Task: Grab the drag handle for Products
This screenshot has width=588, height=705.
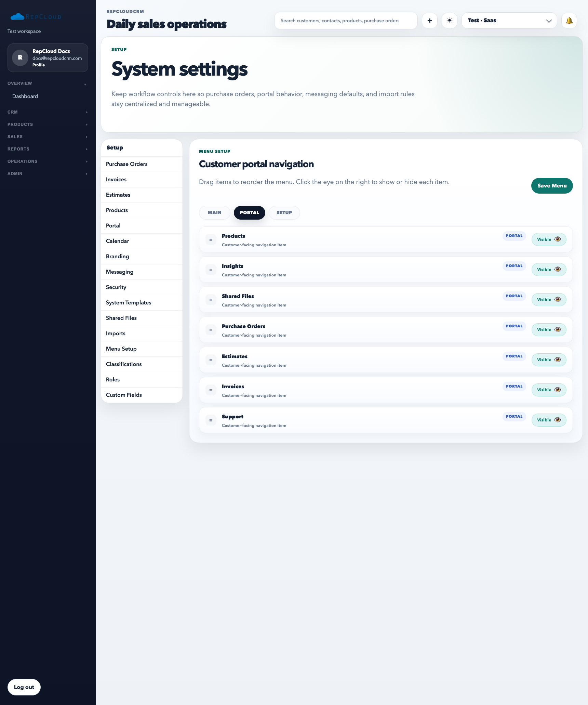Action: point(211,240)
